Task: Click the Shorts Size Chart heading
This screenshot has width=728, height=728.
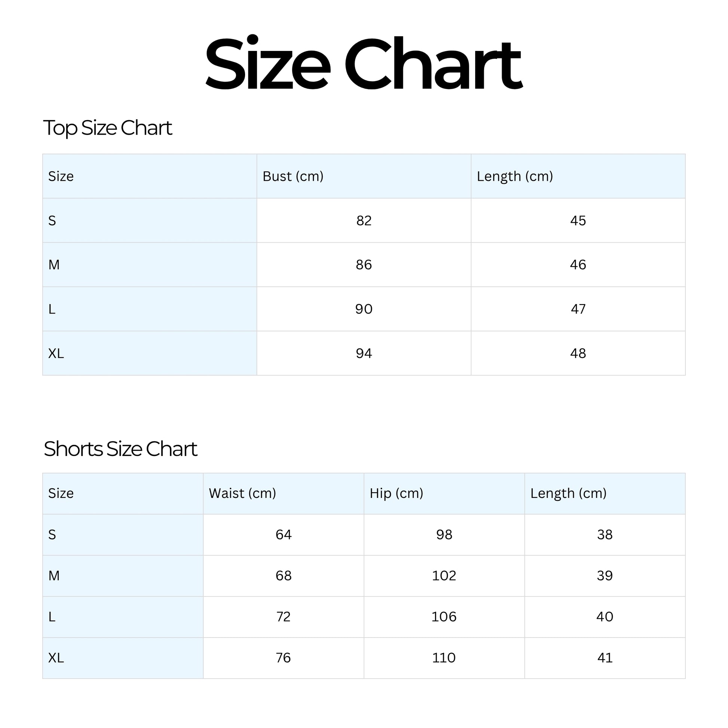Action: point(120,449)
